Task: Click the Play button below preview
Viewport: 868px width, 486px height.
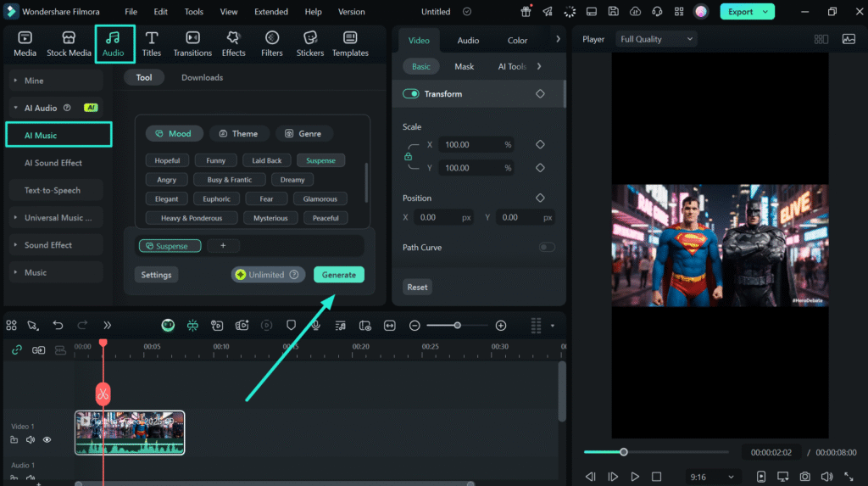Action: pyautogui.click(x=635, y=477)
